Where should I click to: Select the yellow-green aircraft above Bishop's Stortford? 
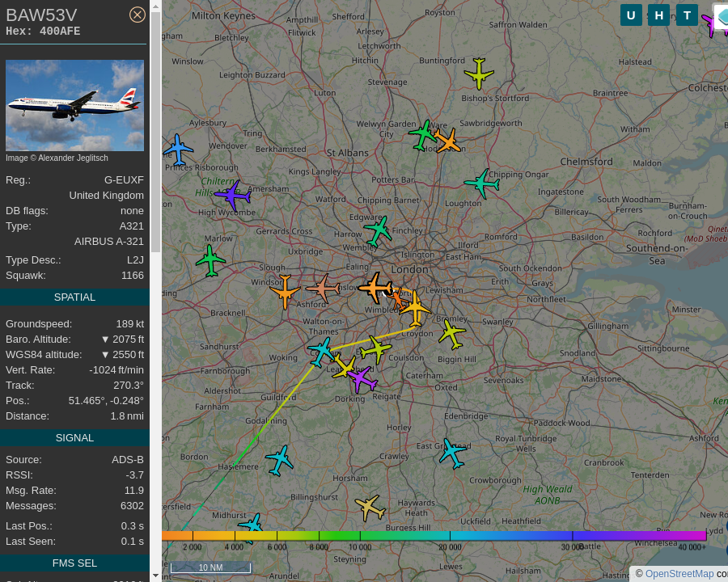tap(479, 73)
